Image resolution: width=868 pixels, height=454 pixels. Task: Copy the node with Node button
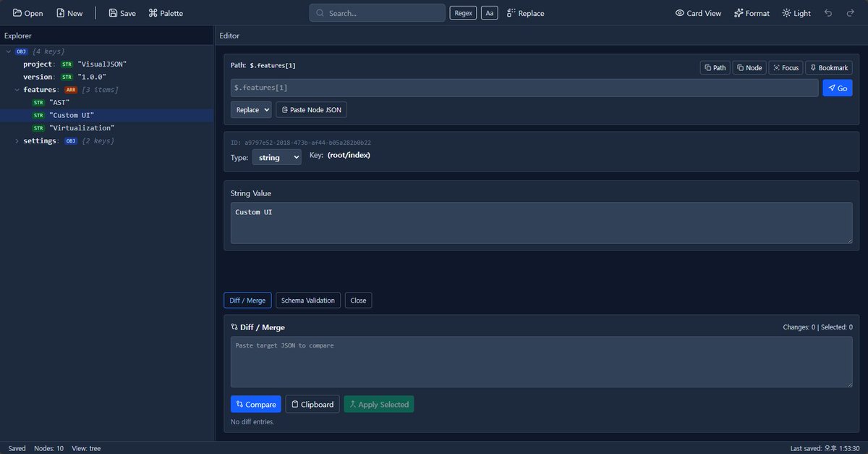[749, 67]
